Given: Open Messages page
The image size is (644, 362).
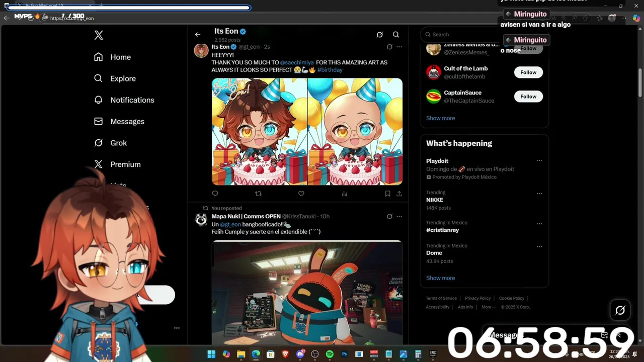Looking at the screenshot, I should coord(119,121).
